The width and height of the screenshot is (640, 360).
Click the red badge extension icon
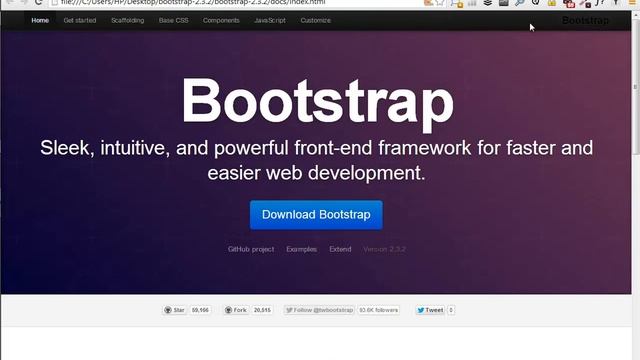tap(569, 3)
